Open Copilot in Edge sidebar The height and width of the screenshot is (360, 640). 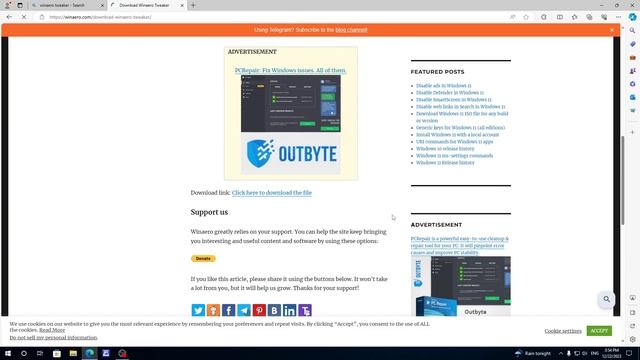(x=633, y=17)
